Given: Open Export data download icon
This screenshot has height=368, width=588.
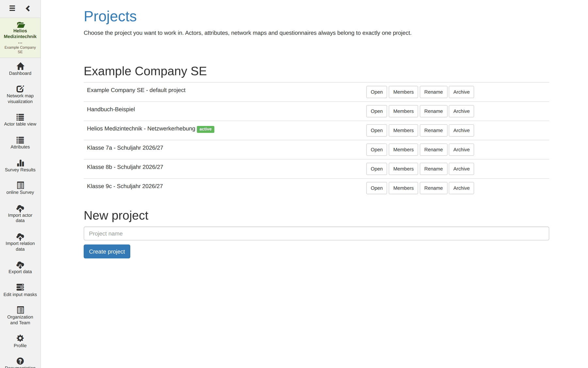Looking at the screenshot, I should pyautogui.click(x=20, y=265).
